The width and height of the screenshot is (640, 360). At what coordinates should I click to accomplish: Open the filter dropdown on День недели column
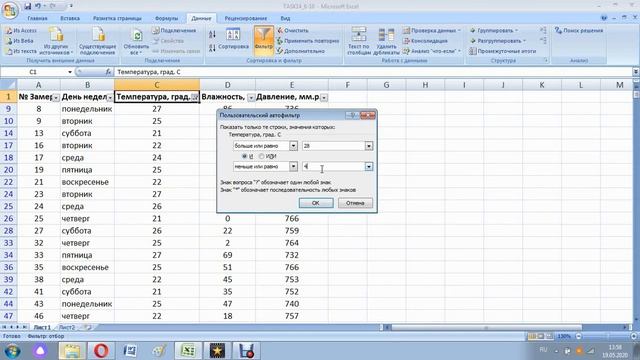[110, 98]
